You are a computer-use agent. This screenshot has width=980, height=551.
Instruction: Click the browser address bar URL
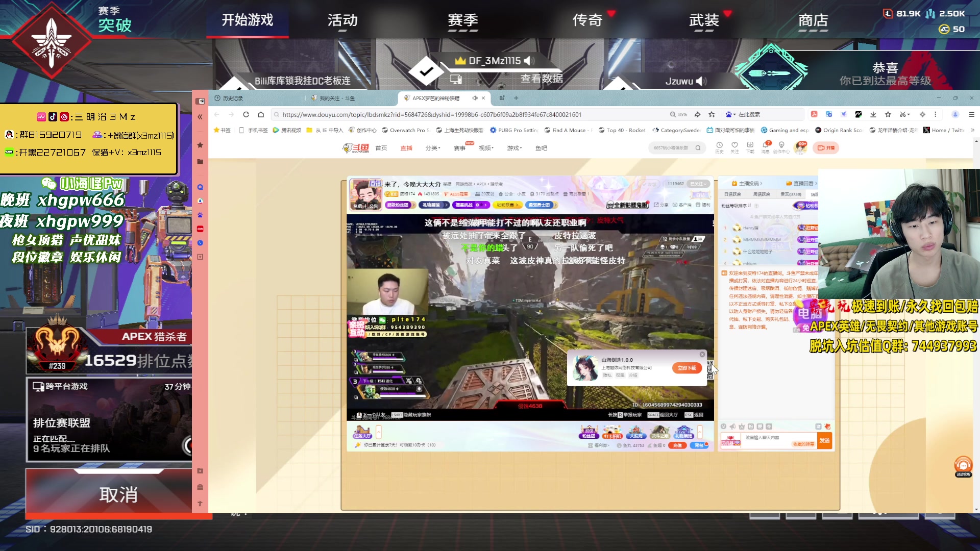(432, 115)
